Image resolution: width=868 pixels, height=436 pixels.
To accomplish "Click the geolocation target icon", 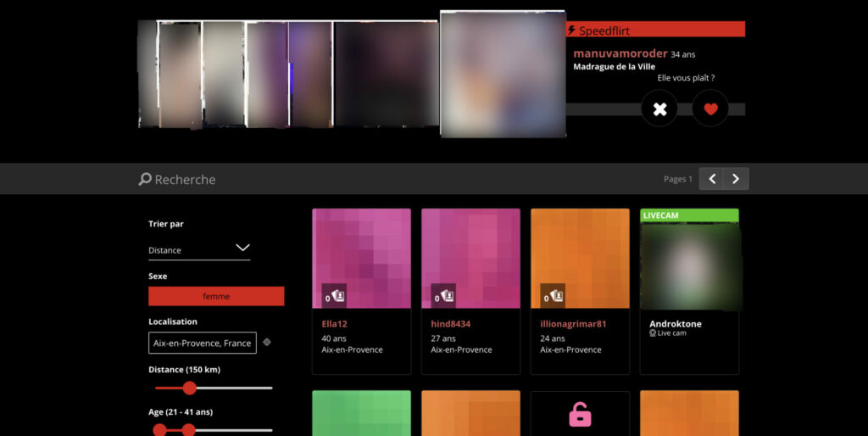I will click(x=267, y=343).
